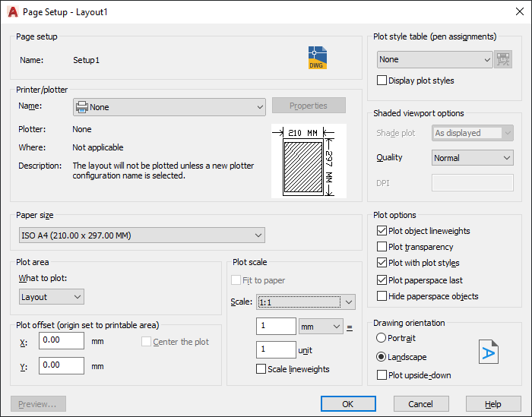532x417 pixels.
Task: Close the Page Setup dialog
Action: click(x=519, y=11)
